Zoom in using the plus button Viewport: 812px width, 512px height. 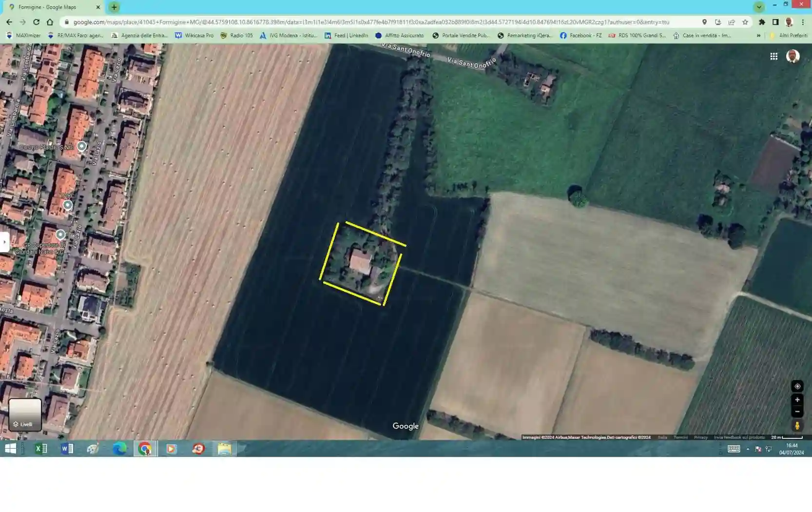click(x=797, y=400)
